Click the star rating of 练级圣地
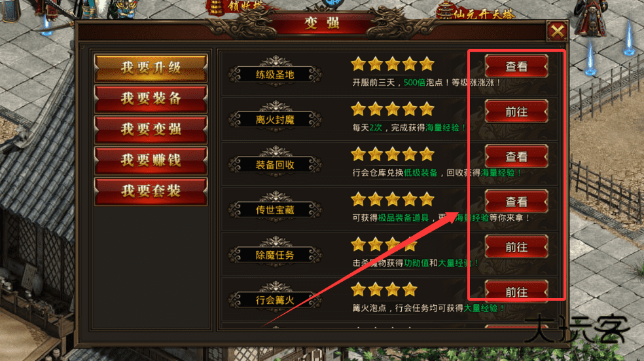The width and height of the screenshot is (644, 361). pyautogui.click(x=392, y=64)
